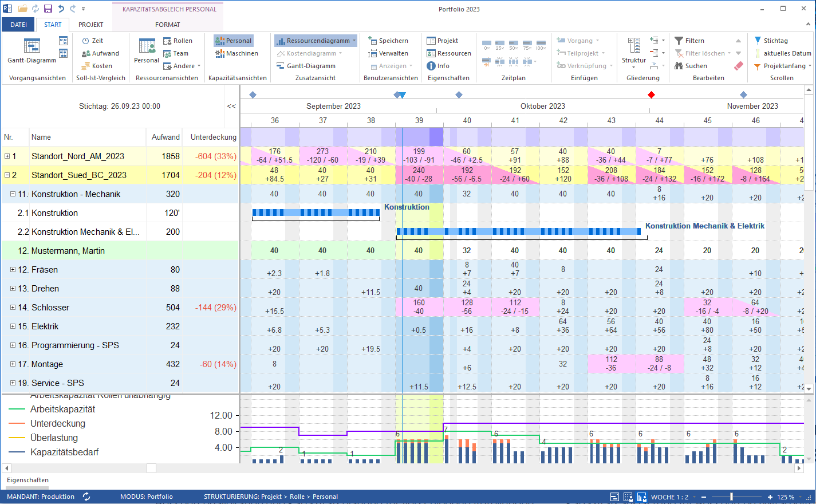Search with the Suchen binoculars
This screenshot has height=504, width=816.
(691, 66)
